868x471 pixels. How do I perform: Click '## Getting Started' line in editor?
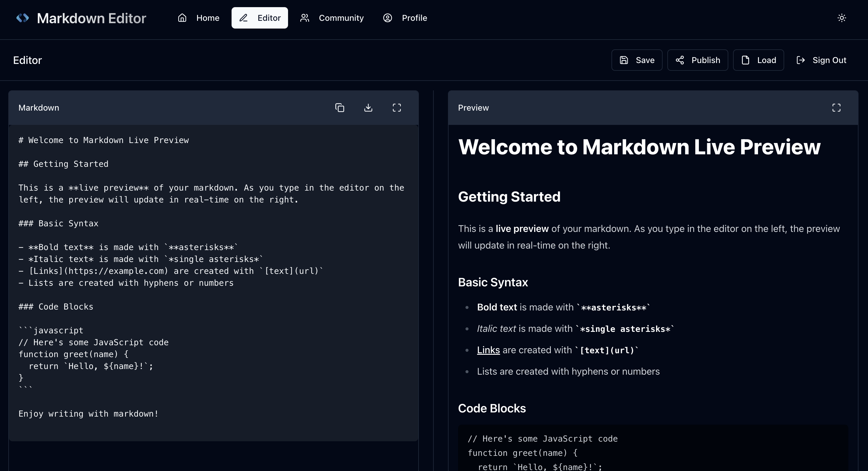pyautogui.click(x=63, y=164)
